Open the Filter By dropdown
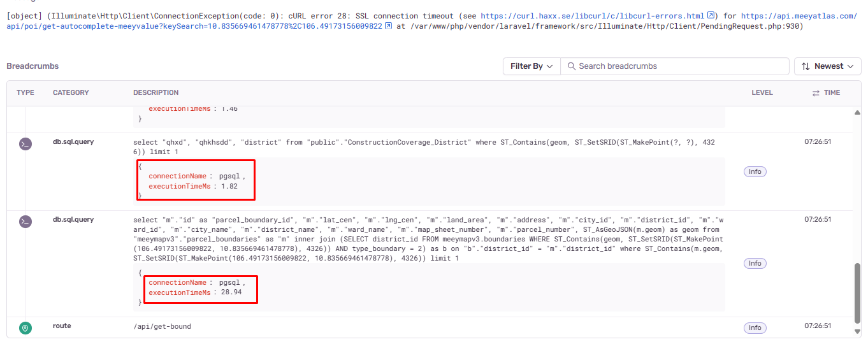868x344 pixels. click(532, 66)
